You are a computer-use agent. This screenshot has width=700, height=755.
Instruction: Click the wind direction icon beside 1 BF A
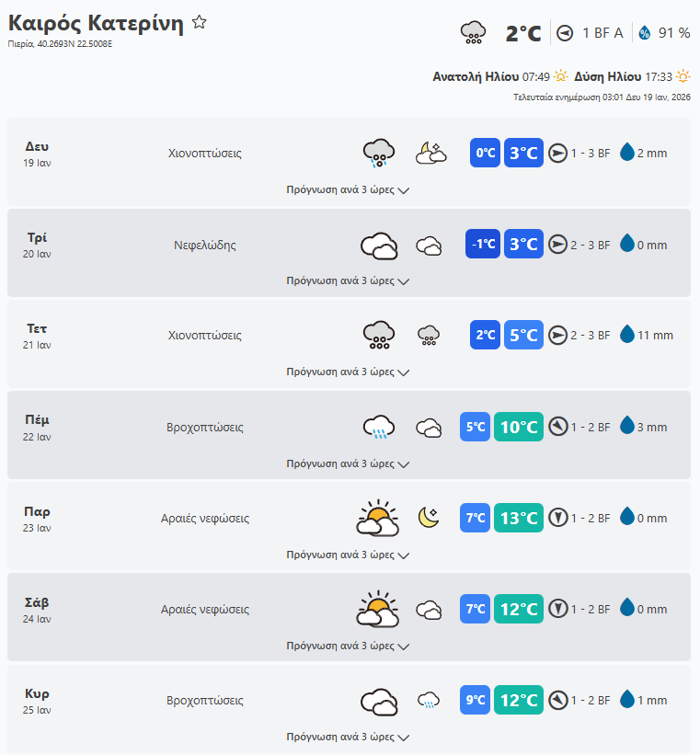point(565,33)
